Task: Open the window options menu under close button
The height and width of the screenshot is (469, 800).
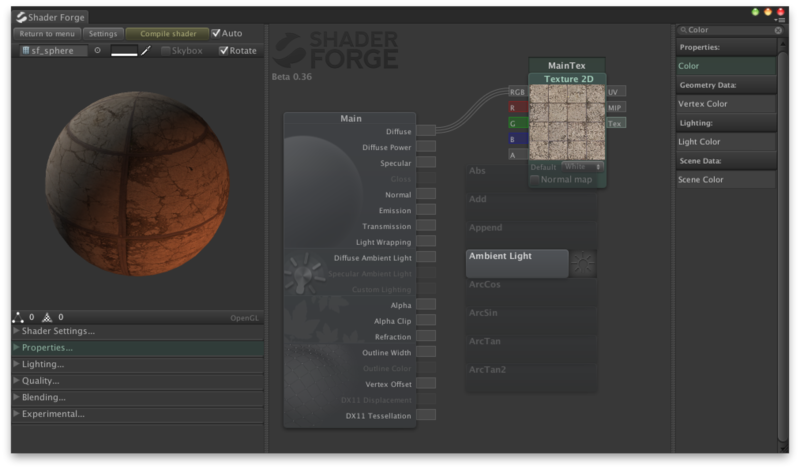Action: (x=781, y=20)
